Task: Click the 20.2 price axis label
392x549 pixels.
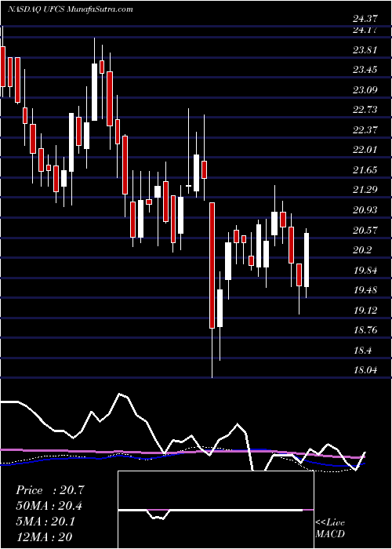Action: click(x=361, y=251)
